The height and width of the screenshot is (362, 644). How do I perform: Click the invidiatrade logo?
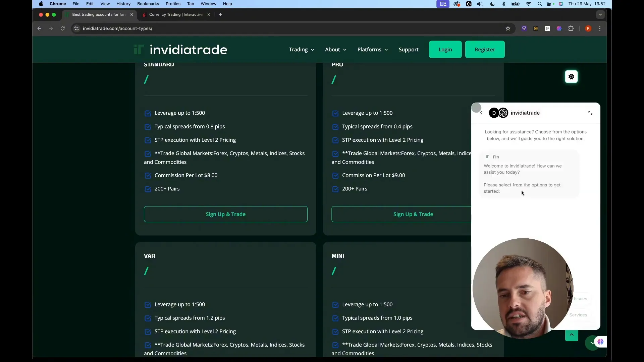click(180, 50)
